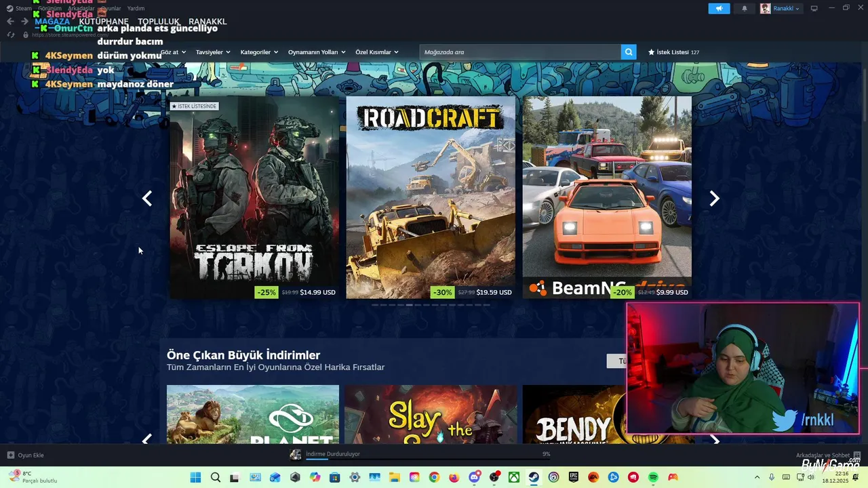The width and height of the screenshot is (868, 488).
Task: Open Arkadaşlar ve Sohbet panel
Action: point(828,455)
